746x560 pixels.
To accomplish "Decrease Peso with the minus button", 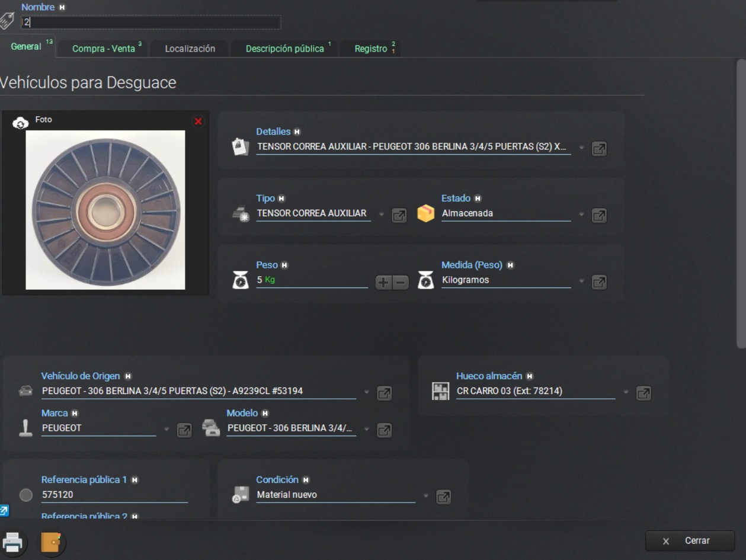I will point(401,283).
